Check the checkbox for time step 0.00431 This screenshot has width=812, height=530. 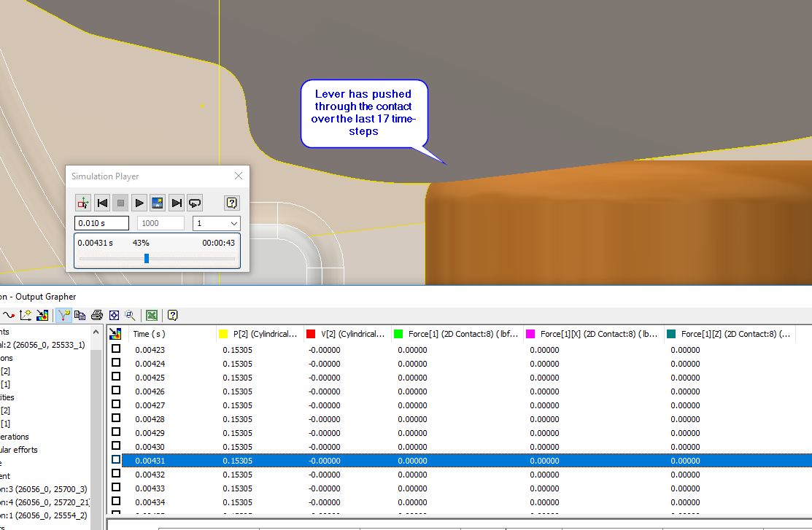point(115,460)
